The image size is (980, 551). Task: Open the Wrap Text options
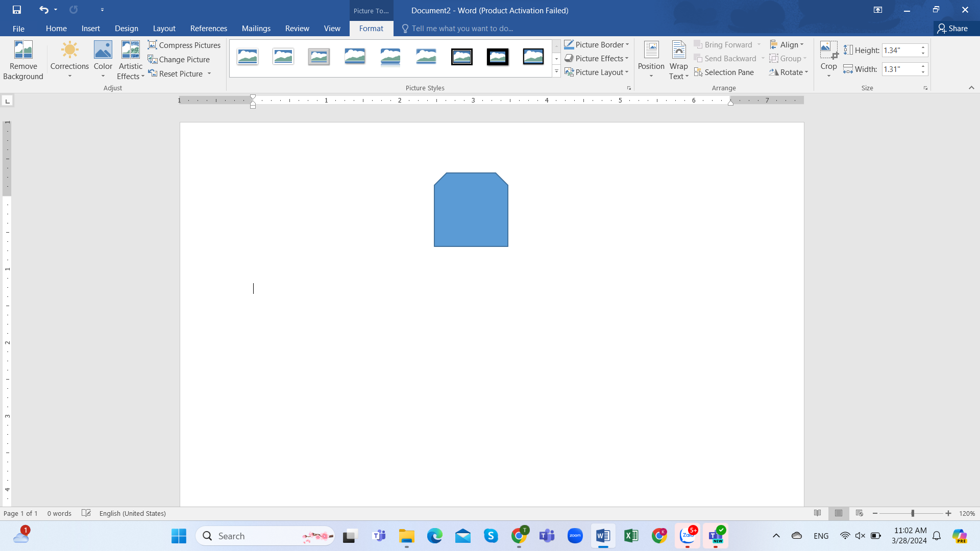point(678,60)
